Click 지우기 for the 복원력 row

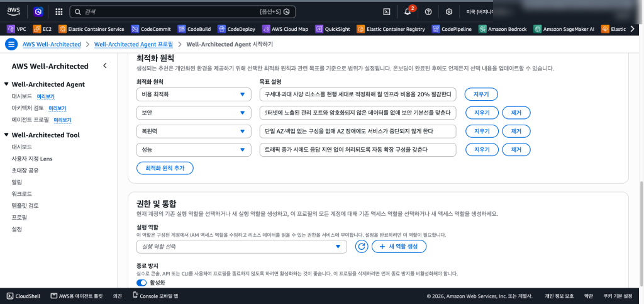pos(481,131)
